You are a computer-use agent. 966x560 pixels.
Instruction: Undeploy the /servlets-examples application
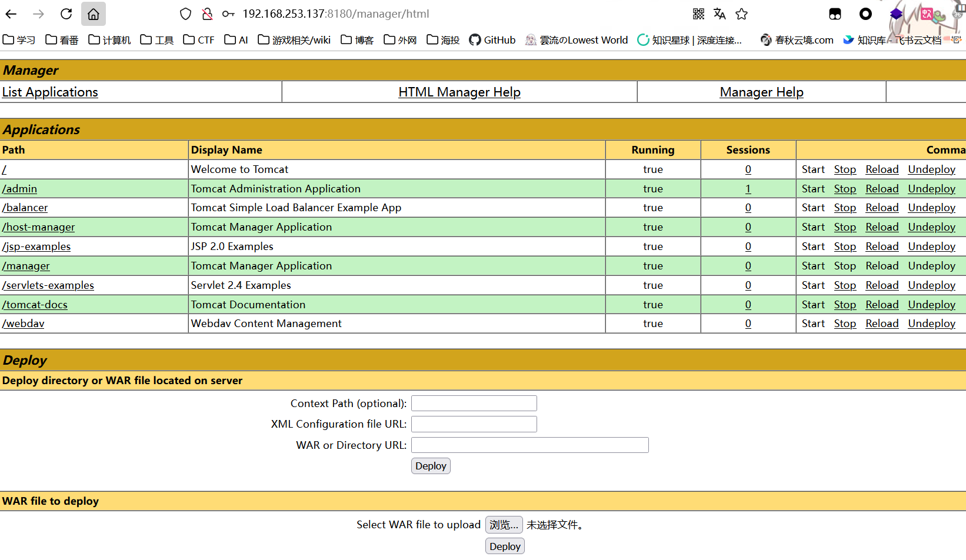pyautogui.click(x=931, y=285)
